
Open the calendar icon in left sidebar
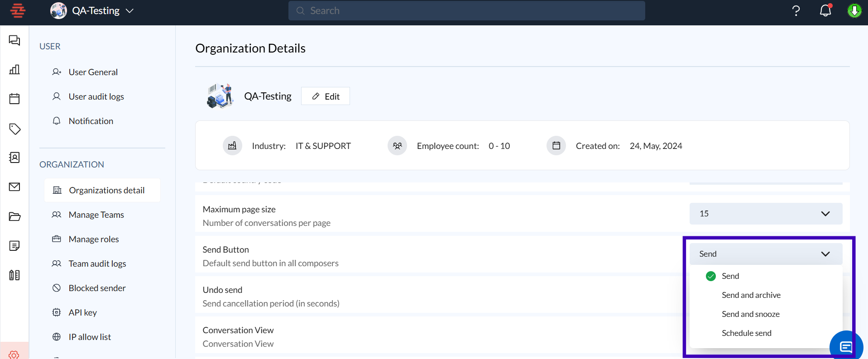[14, 99]
